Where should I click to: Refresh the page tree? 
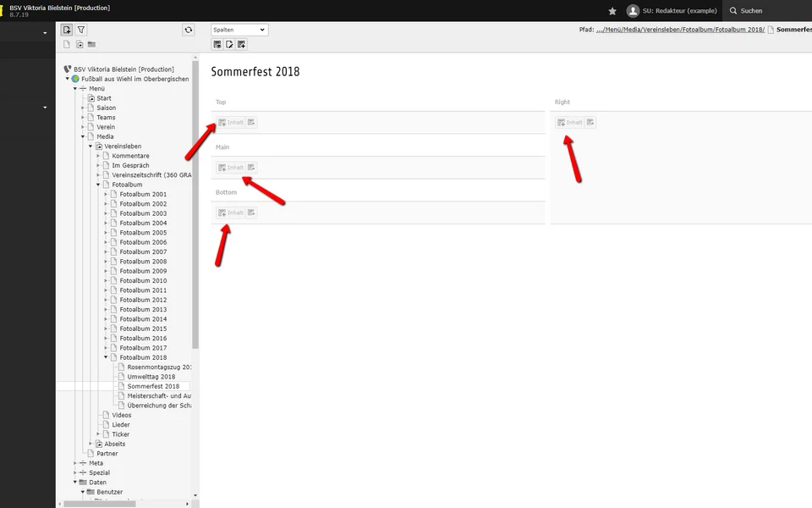pos(188,30)
